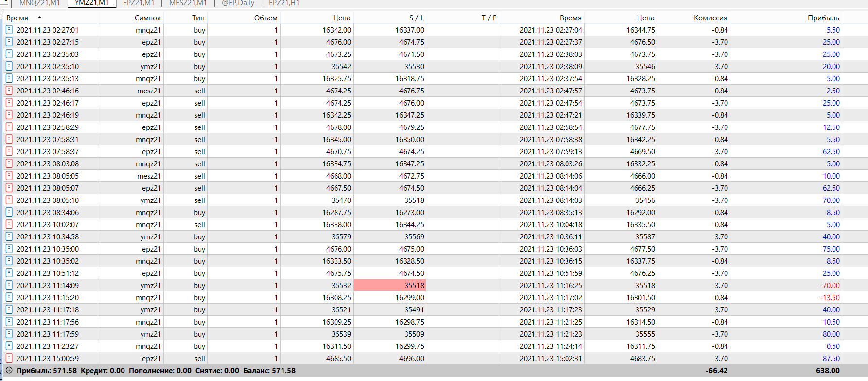
Task: Click the buy icon of 10:35:00 epz21 trade
Action: tap(9, 249)
